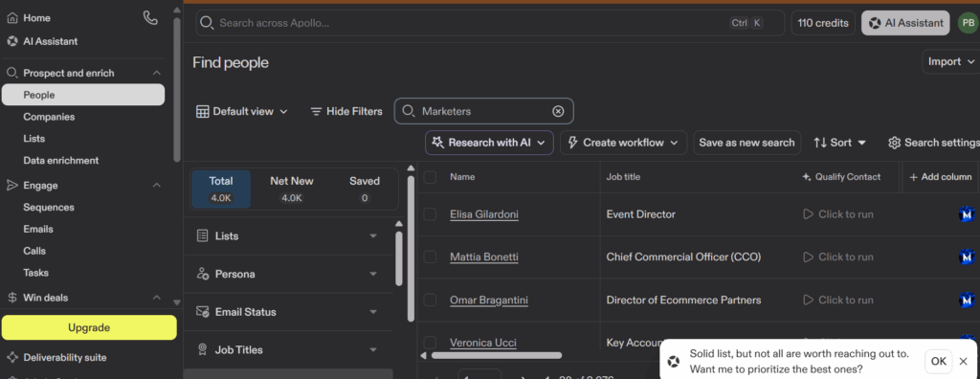Image resolution: width=980 pixels, height=379 pixels.
Task: Open Lists in the sidebar
Action: pyautogui.click(x=33, y=139)
